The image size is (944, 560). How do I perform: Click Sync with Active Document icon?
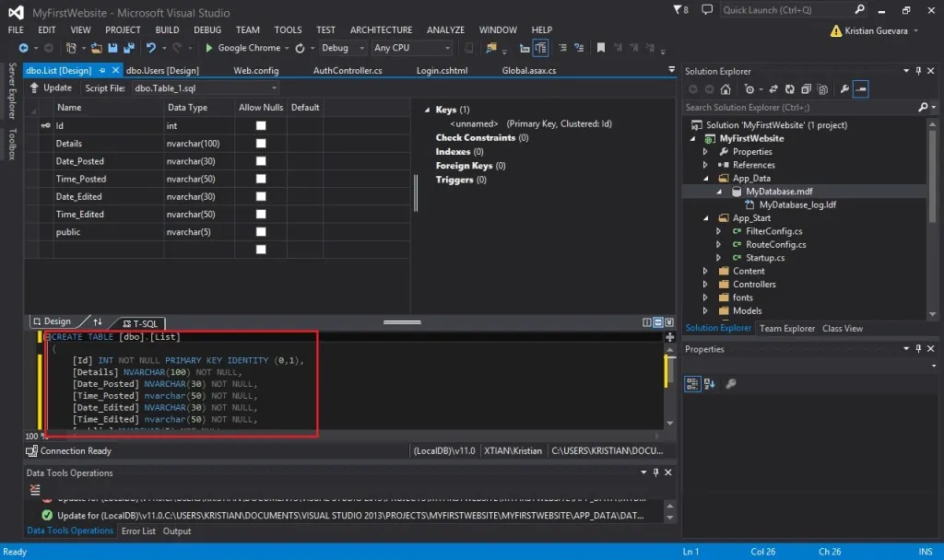tap(773, 89)
